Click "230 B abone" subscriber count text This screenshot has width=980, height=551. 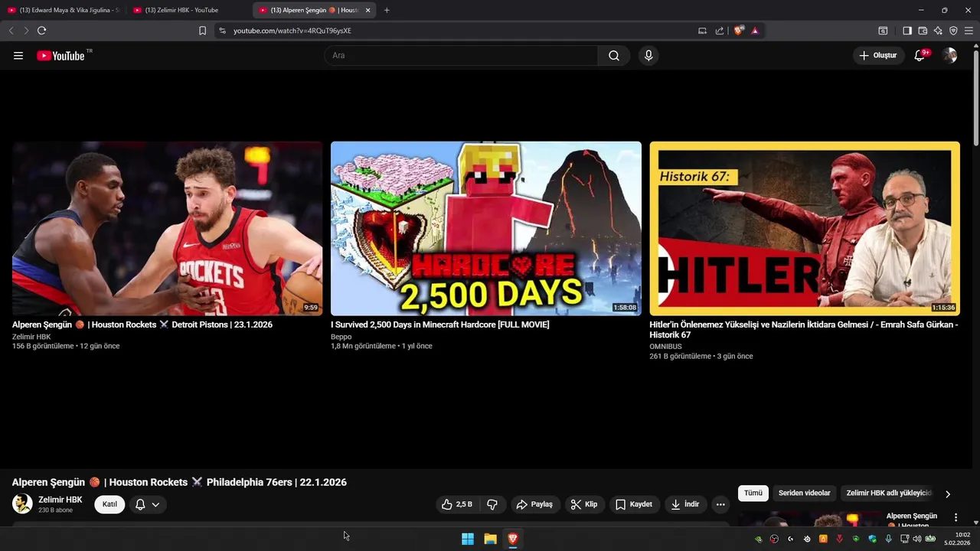click(x=56, y=510)
